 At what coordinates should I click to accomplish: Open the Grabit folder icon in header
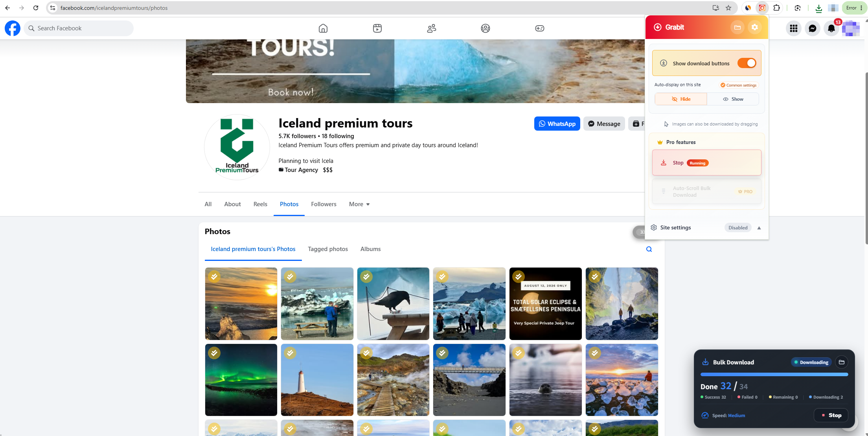pos(737,27)
